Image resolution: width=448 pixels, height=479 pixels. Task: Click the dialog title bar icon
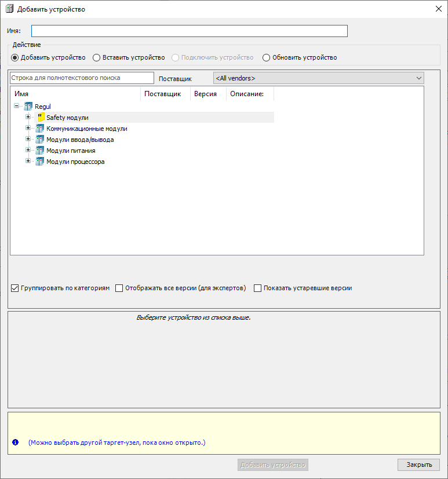click(9, 9)
